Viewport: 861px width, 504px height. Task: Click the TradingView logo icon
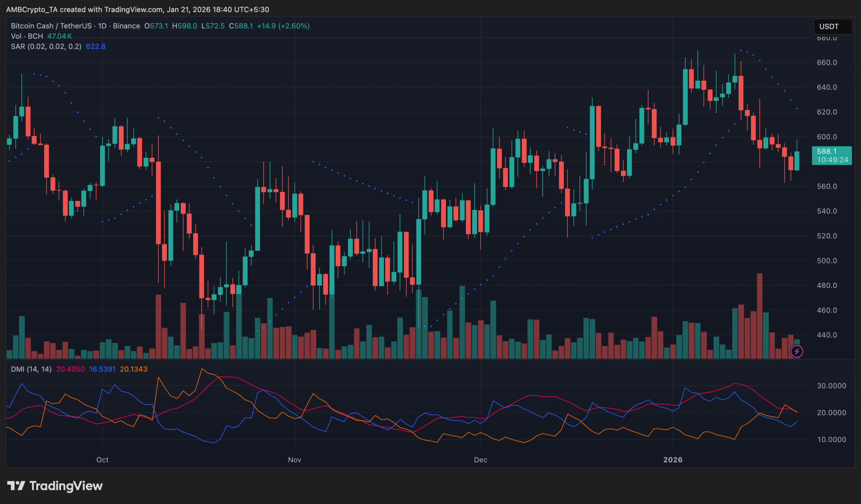click(x=16, y=486)
